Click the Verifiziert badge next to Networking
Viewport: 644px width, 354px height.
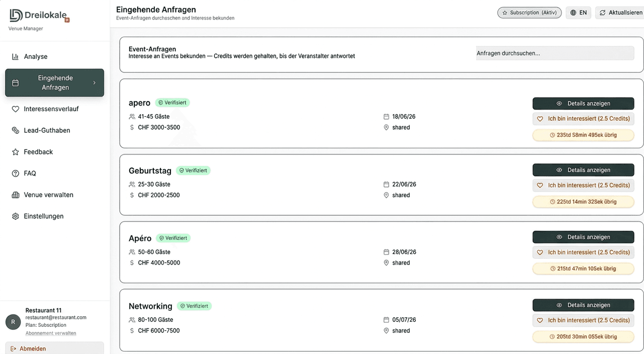pos(194,306)
